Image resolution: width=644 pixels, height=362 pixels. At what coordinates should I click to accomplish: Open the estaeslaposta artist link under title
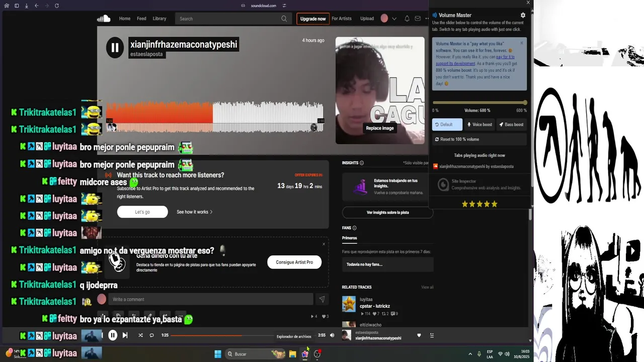coord(146,54)
